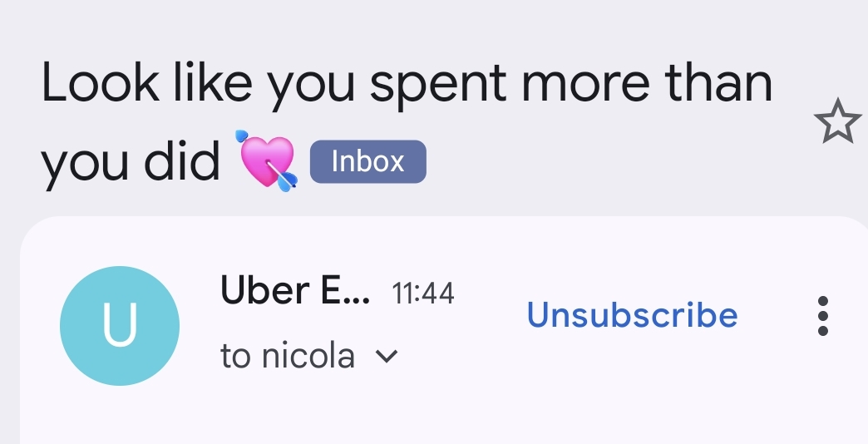Click the Inbox label tag
The height and width of the screenshot is (444, 868).
[x=367, y=161]
